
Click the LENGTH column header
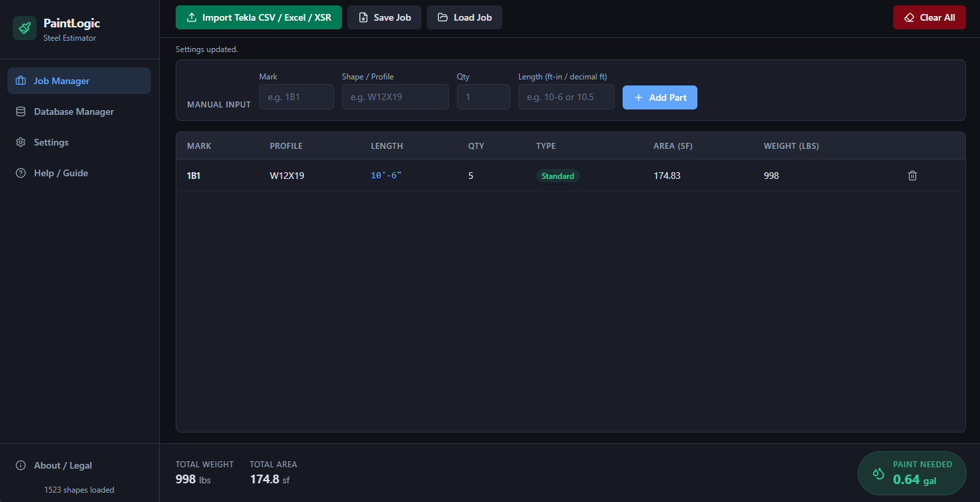tap(387, 146)
